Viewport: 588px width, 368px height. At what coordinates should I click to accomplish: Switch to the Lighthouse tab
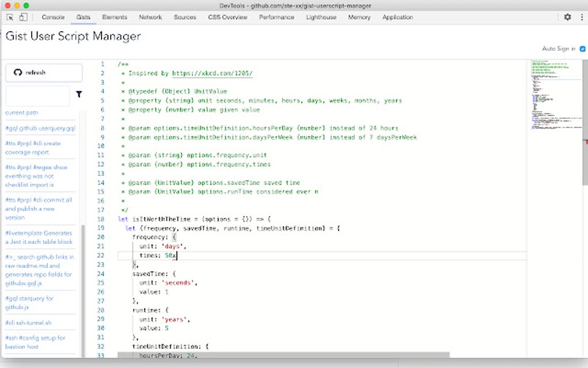tap(321, 17)
